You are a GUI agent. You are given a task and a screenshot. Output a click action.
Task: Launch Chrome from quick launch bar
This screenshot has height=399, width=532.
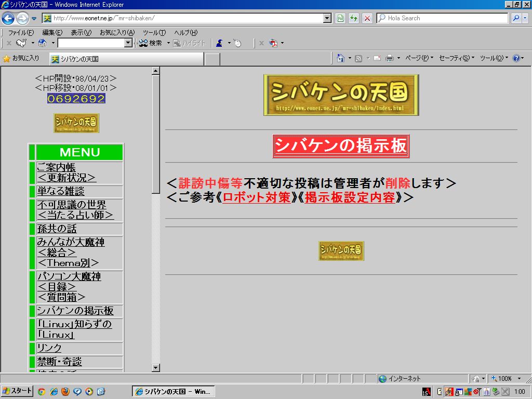click(42, 392)
